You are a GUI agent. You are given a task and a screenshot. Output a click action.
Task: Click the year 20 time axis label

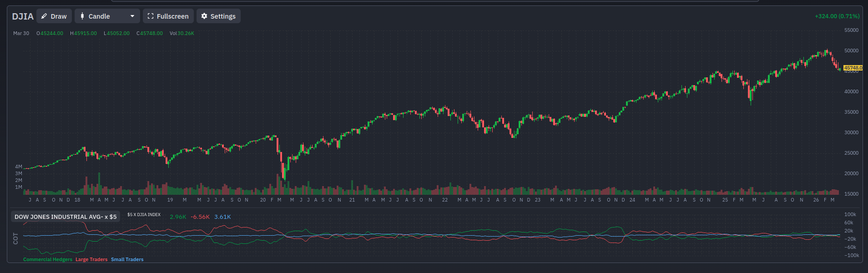pos(263,200)
